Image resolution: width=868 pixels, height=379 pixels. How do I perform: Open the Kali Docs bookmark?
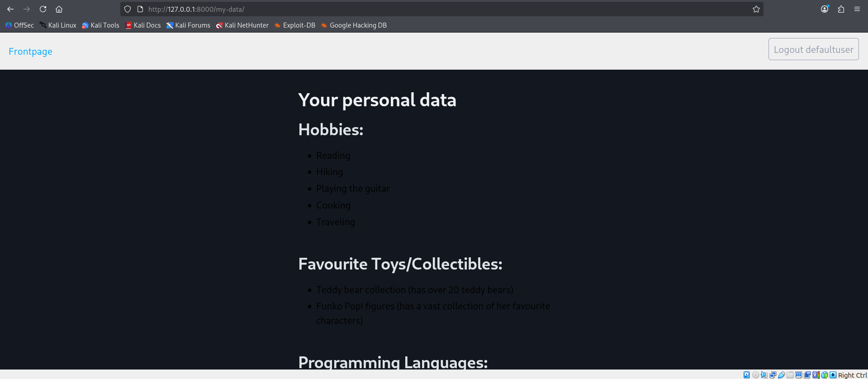(x=143, y=25)
